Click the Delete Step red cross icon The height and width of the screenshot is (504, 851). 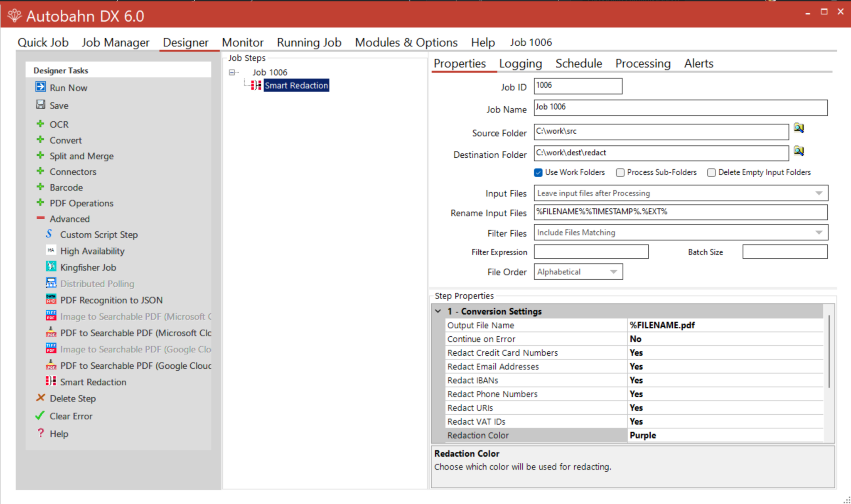point(40,398)
